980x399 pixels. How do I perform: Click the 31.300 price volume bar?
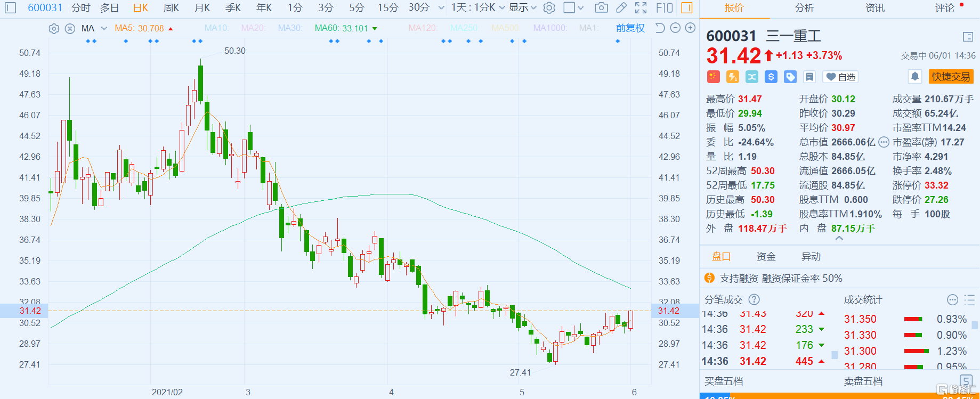point(917,351)
